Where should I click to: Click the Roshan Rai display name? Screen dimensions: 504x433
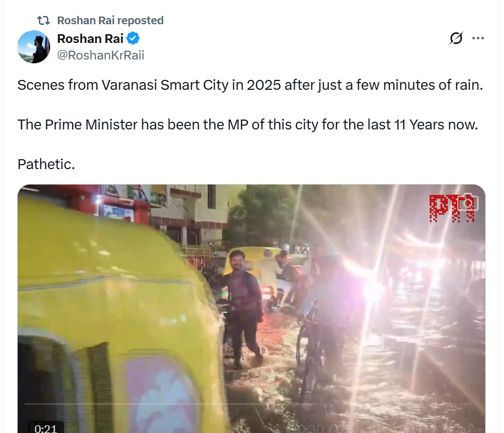coord(90,39)
